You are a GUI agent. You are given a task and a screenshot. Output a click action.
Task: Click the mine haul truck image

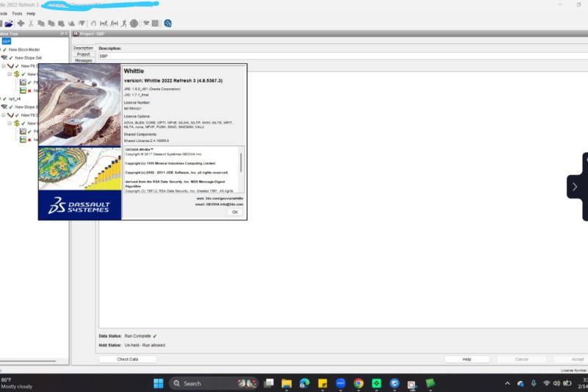point(79,105)
